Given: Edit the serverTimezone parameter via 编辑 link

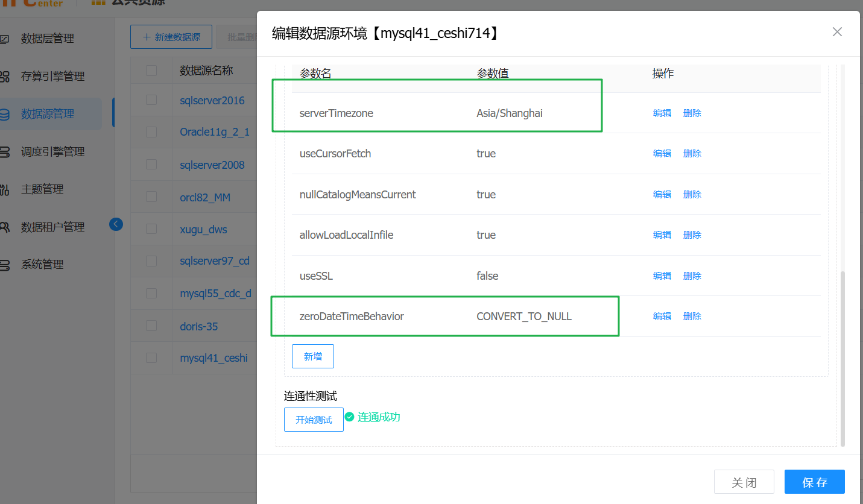Looking at the screenshot, I should [662, 113].
